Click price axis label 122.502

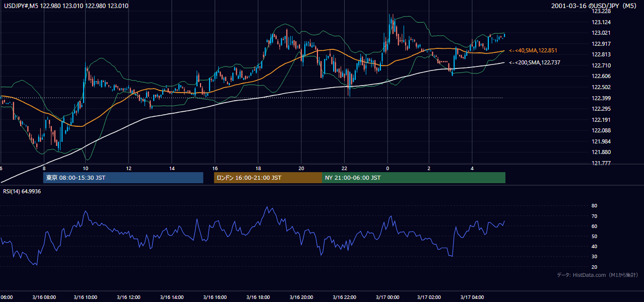pyautogui.click(x=601, y=87)
